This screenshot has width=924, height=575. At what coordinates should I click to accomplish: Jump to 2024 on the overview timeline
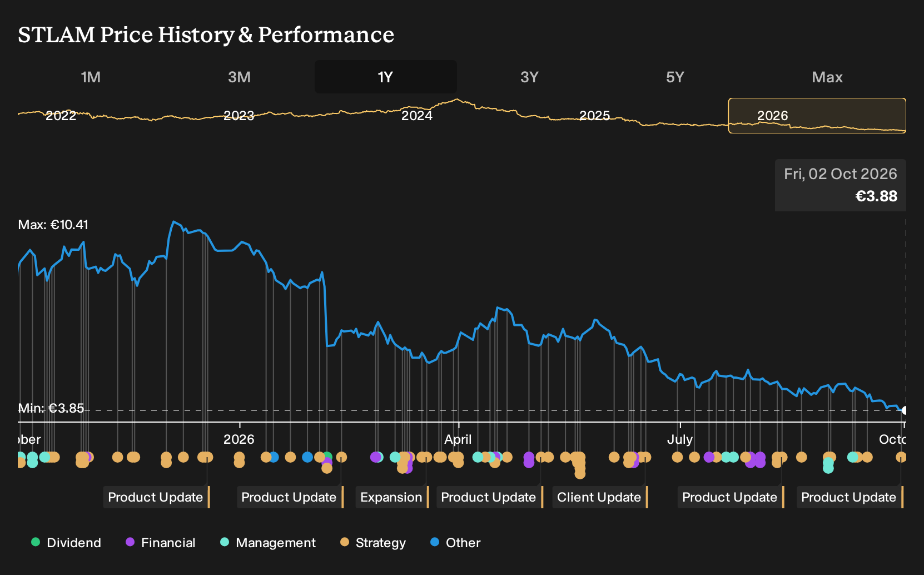pos(417,116)
